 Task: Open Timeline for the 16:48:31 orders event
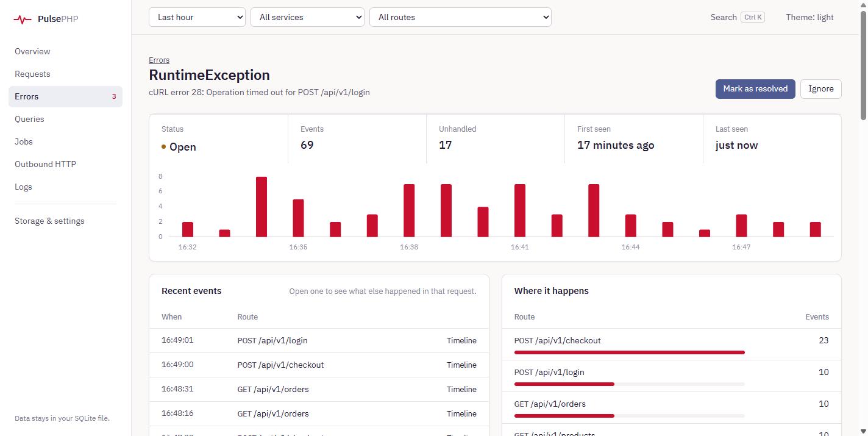461,389
